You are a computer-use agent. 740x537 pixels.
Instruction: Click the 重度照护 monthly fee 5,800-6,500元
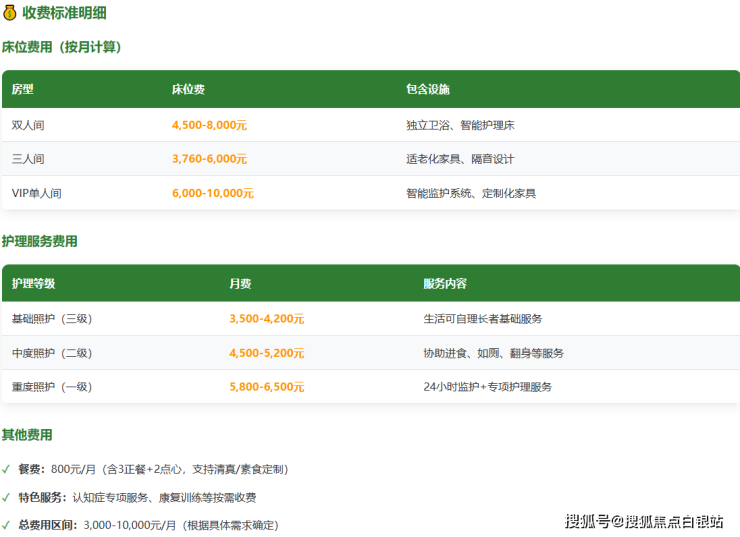(266, 387)
